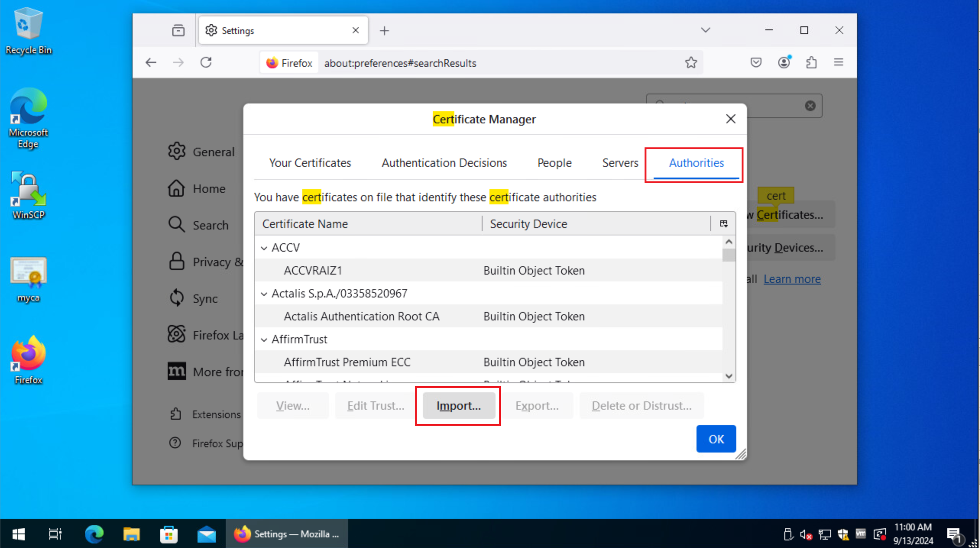This screenshot has height=548, width=980.
Task: Open Firefox Labs icon
Action: (177, 334)
